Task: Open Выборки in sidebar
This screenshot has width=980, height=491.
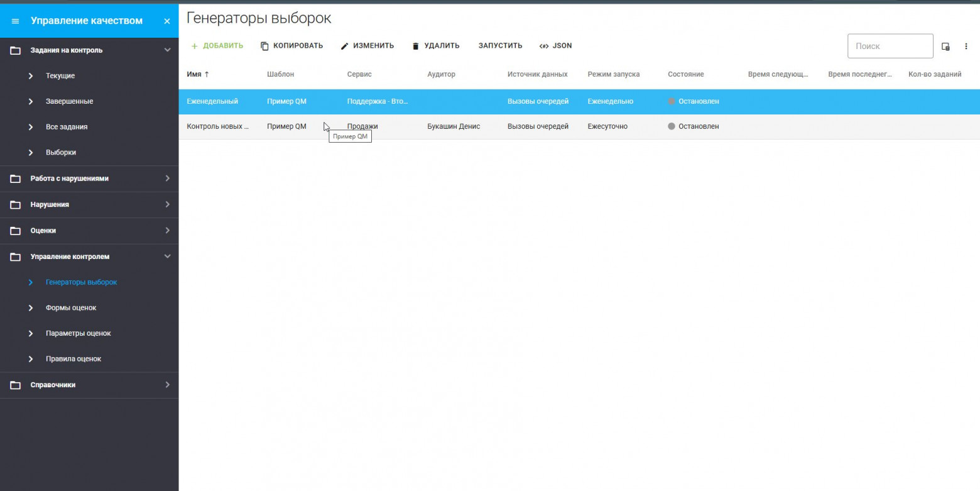Action: click(x=61, y=153)
